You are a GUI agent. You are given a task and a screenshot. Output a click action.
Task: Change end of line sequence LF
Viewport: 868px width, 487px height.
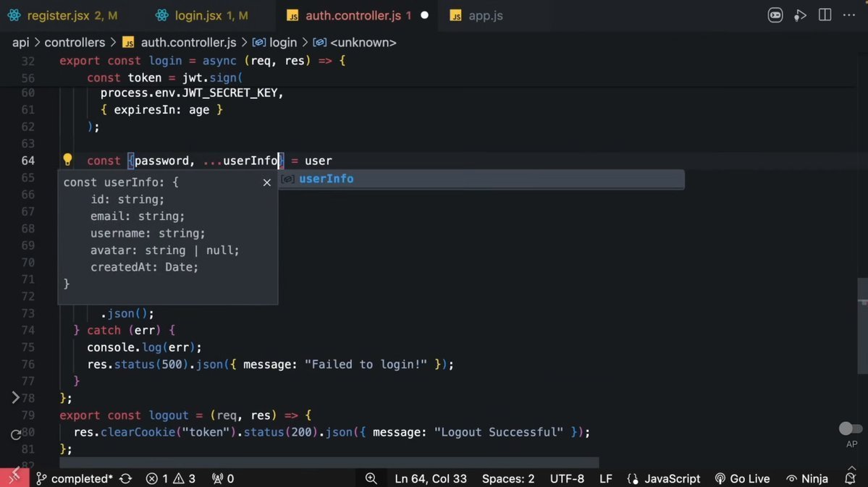606,479
